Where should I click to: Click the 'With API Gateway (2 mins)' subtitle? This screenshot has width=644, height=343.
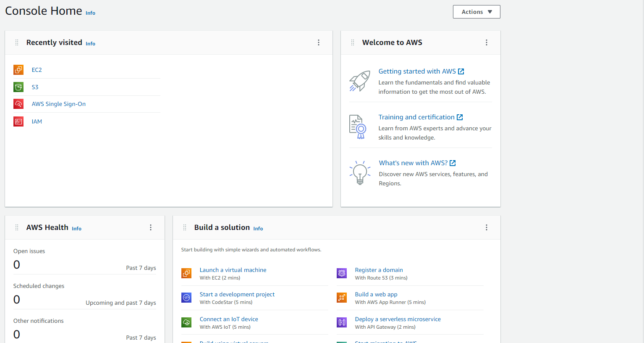click(385, 327)
